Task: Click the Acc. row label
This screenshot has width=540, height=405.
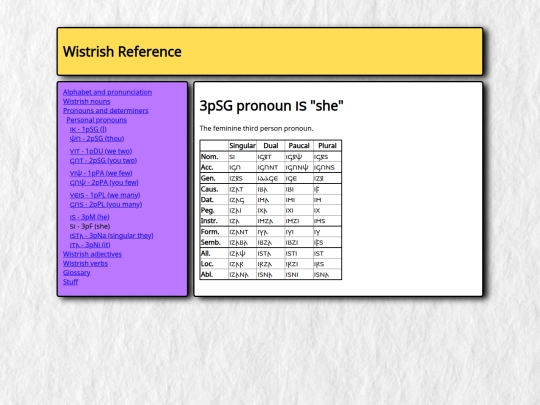Action: click(x=214, y=167)
